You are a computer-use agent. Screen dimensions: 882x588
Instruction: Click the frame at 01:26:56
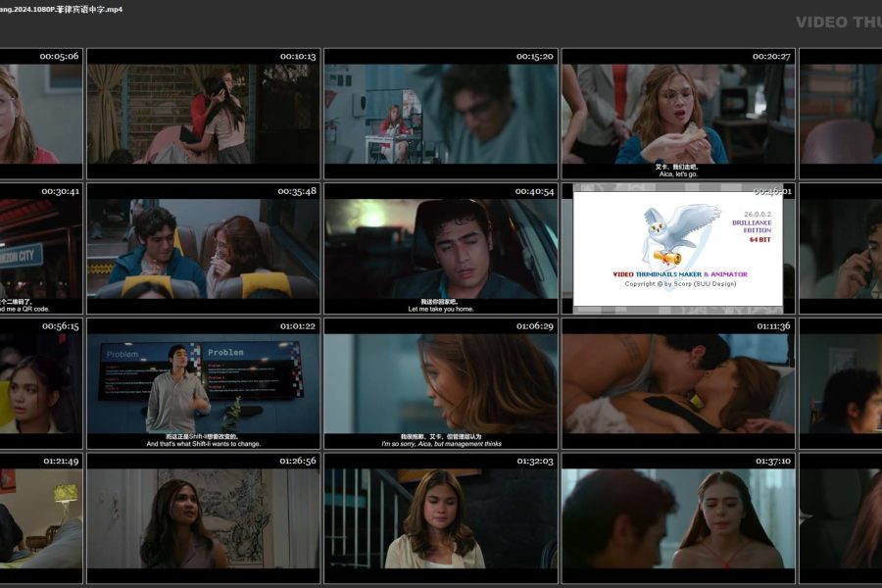point(203,517)
